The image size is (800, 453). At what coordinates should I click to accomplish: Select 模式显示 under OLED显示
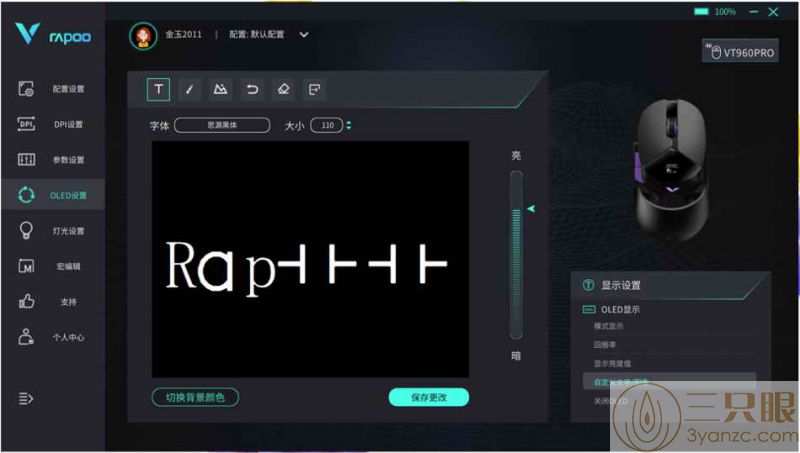pos(608,327)
